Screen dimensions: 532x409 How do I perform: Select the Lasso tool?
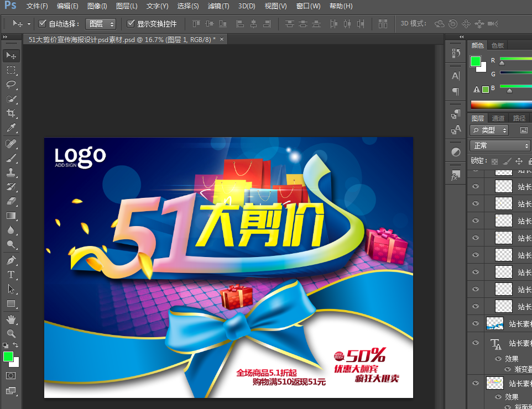(x=11, y=85)
